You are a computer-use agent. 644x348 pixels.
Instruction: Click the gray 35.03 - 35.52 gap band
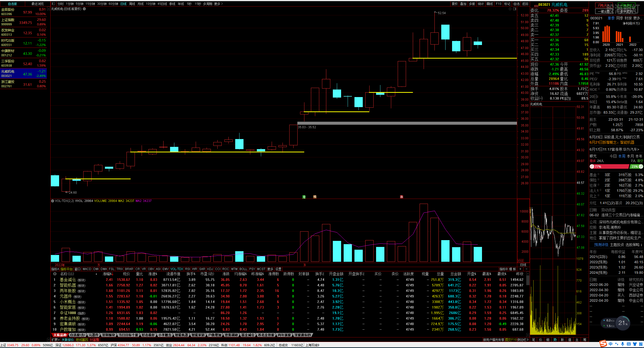coord(407,123)
